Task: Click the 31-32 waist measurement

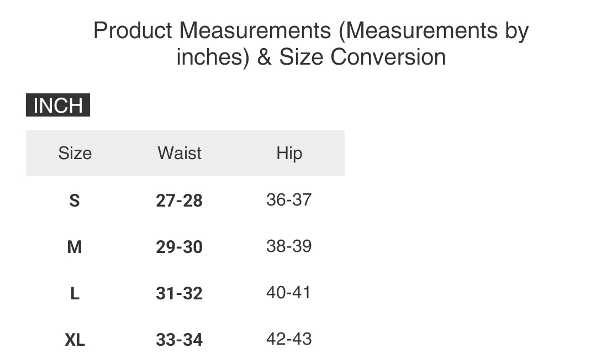Action: (179, 293)
